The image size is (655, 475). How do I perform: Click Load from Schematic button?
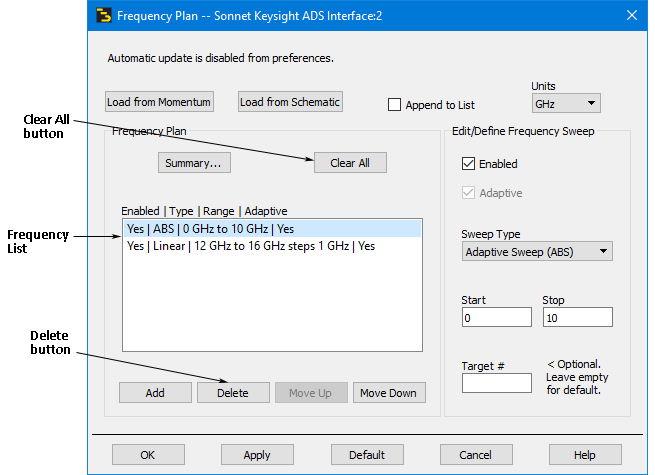(290, 102)
